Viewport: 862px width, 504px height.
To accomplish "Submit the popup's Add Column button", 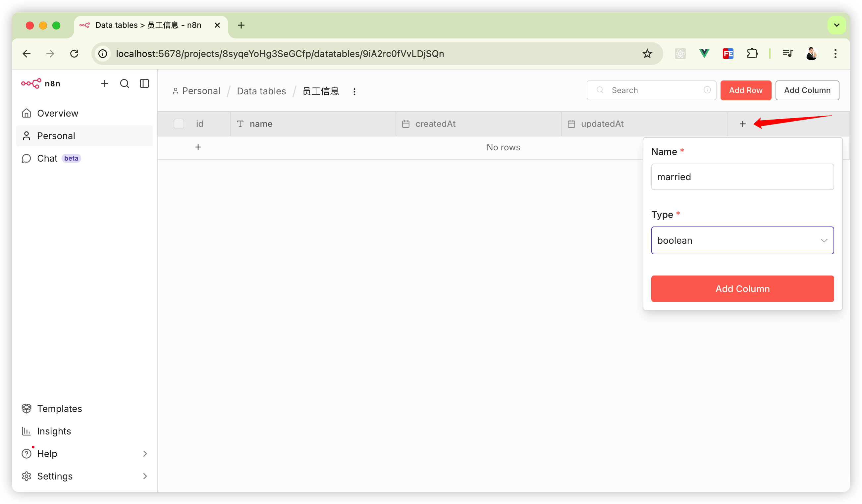I will pyautogui.click(x=742, y=288).
